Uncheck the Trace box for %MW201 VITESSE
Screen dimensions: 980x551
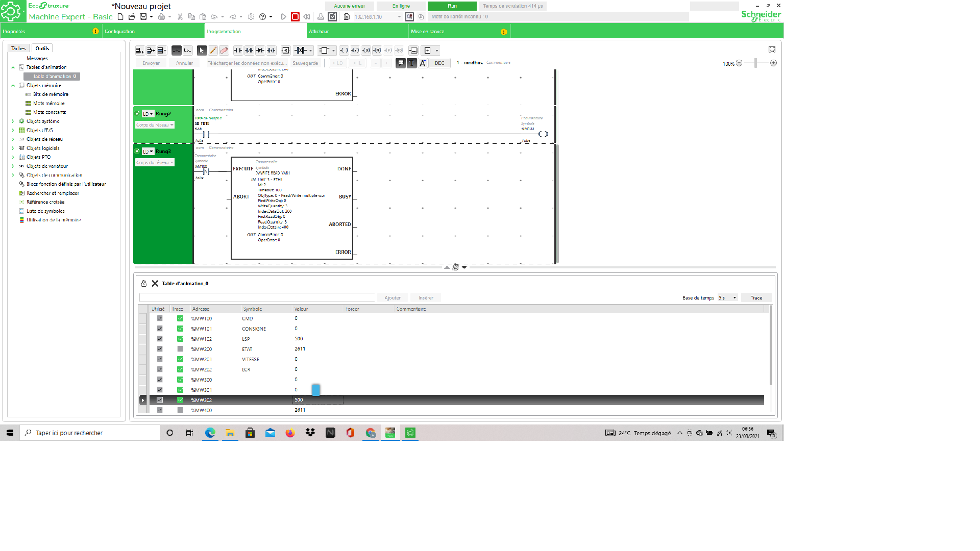tap(180, 359)
